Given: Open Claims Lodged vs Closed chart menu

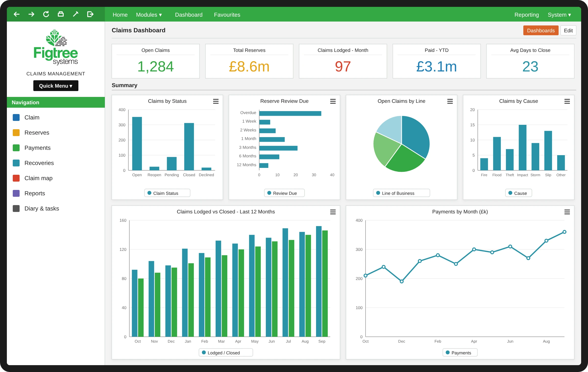Looking at the screenshot, I should [x=333, y=212].
